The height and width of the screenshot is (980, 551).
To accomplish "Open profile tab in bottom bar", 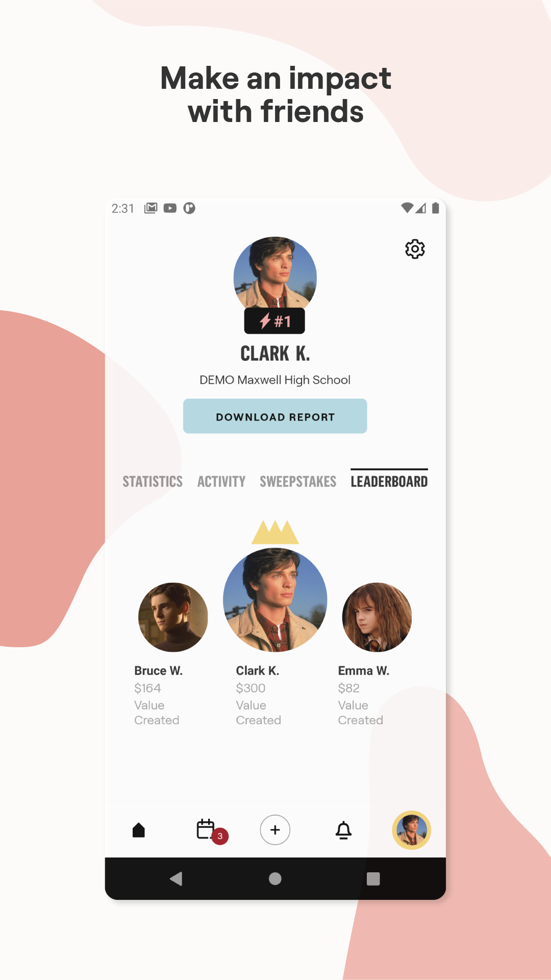I will pyautogui.click(x=412, y=830).
